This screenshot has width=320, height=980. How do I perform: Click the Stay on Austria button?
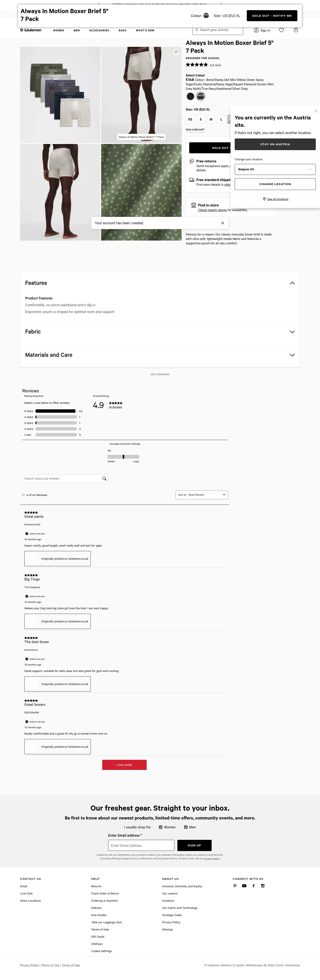pos(275,144)
